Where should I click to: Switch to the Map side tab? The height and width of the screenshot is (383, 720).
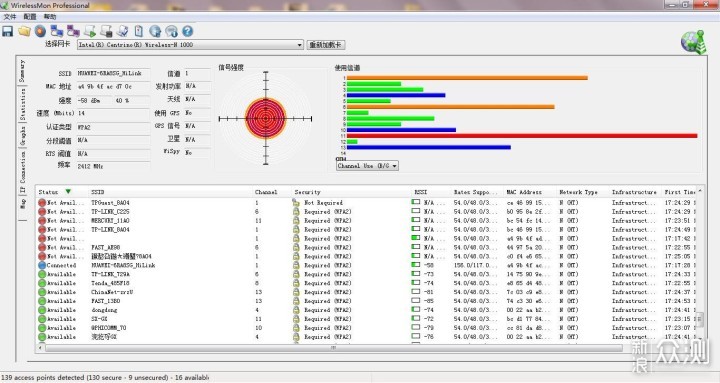pos(22,204)
